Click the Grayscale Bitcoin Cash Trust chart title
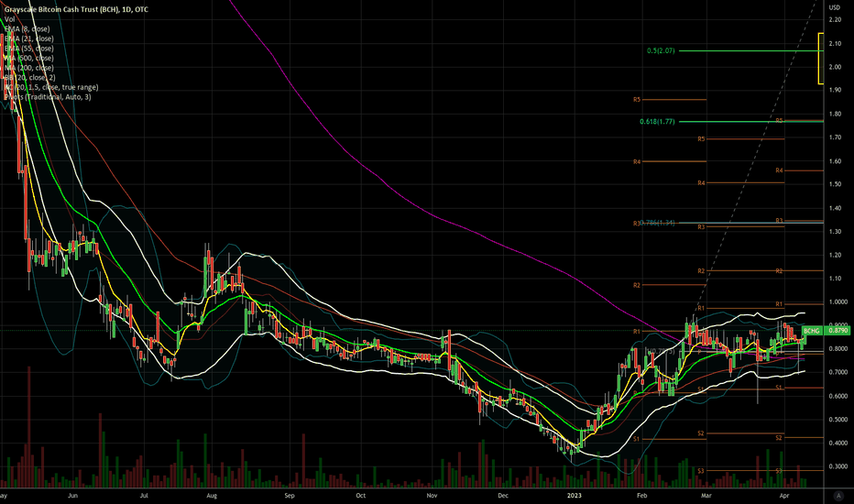The image size is (854, 504). coord(76,9)
